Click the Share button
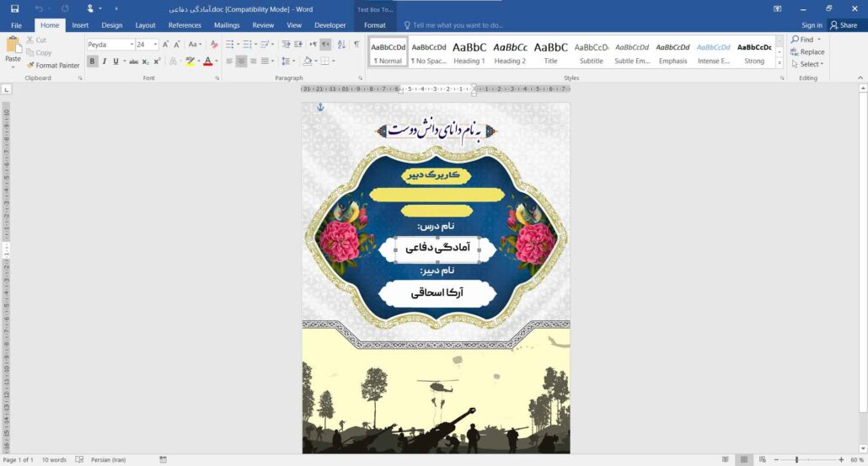This screenshot has height=466, width=868. click(x=843, y=25)
